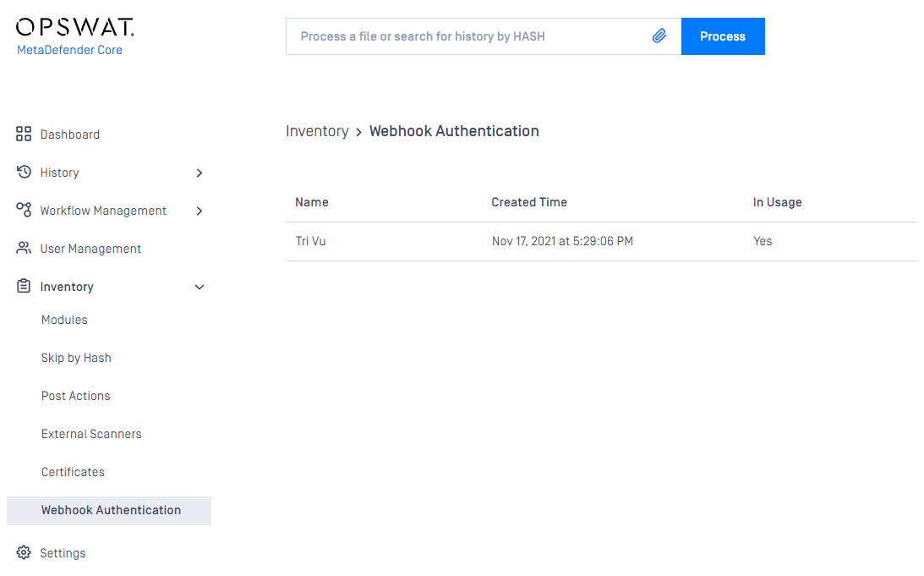The width and height of the screenshot is (924, 576).
Task: Click the Nov 17, 2021 created time
Action: tap(562, 241)
